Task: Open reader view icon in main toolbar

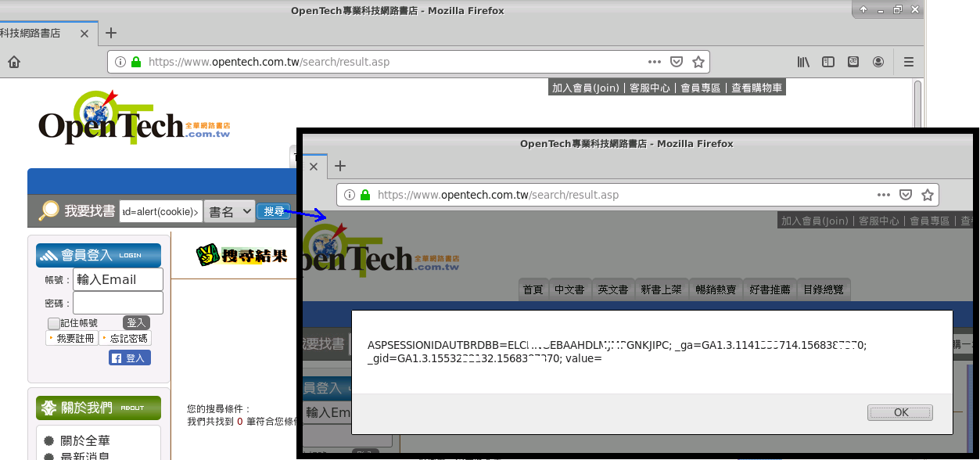Action: pos(853,62)
